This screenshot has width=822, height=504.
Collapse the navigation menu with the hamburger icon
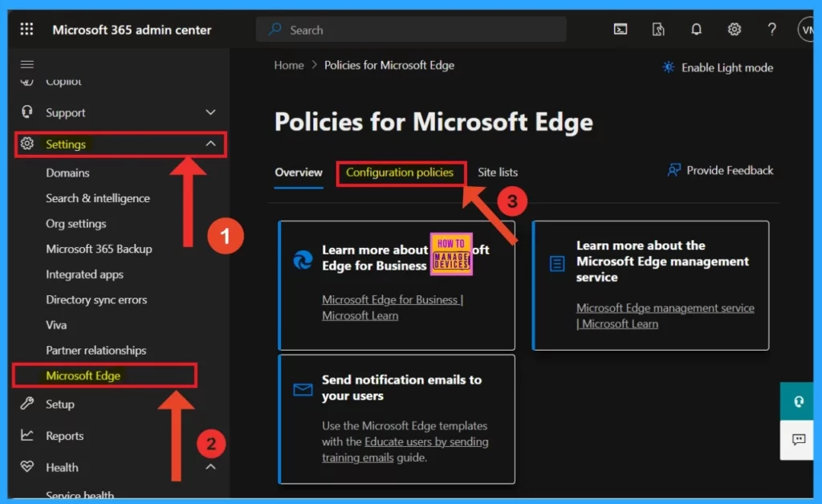click(26, 64)
